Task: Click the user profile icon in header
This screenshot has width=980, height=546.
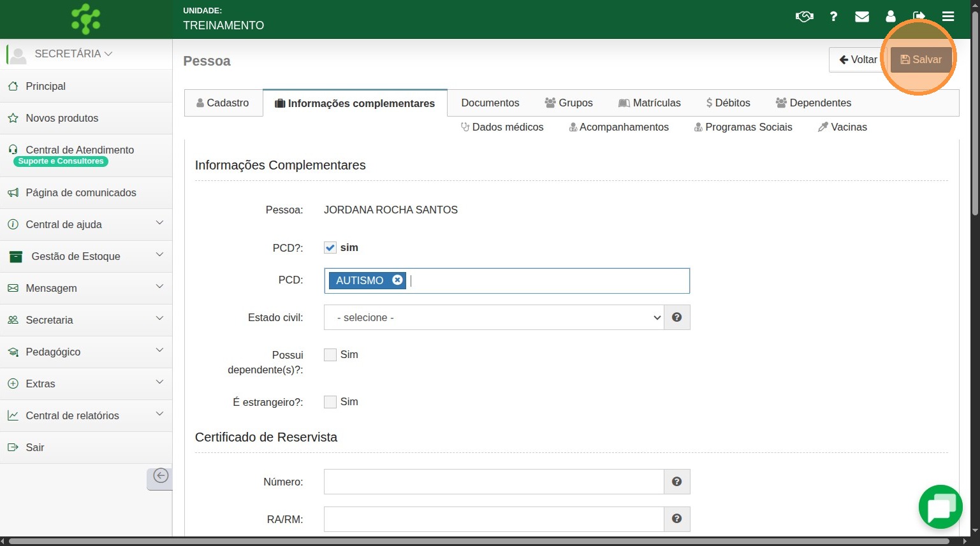Action: point(891,17)
